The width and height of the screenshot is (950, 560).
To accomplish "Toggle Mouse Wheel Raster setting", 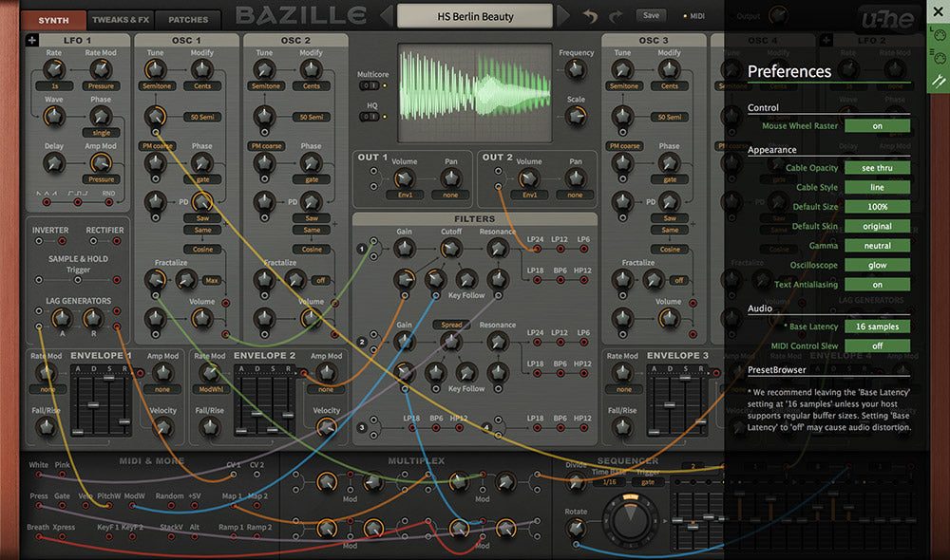I will tap(877, 126).
